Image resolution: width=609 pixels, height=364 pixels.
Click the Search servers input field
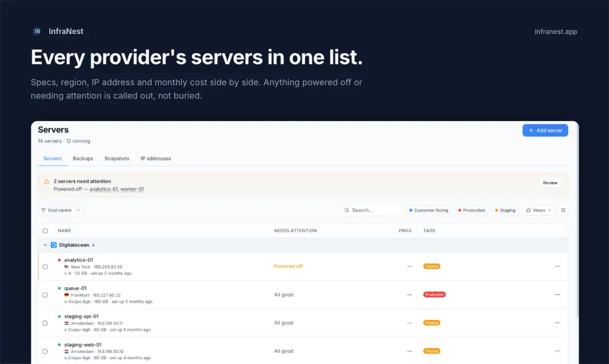[x=372, y=210]
